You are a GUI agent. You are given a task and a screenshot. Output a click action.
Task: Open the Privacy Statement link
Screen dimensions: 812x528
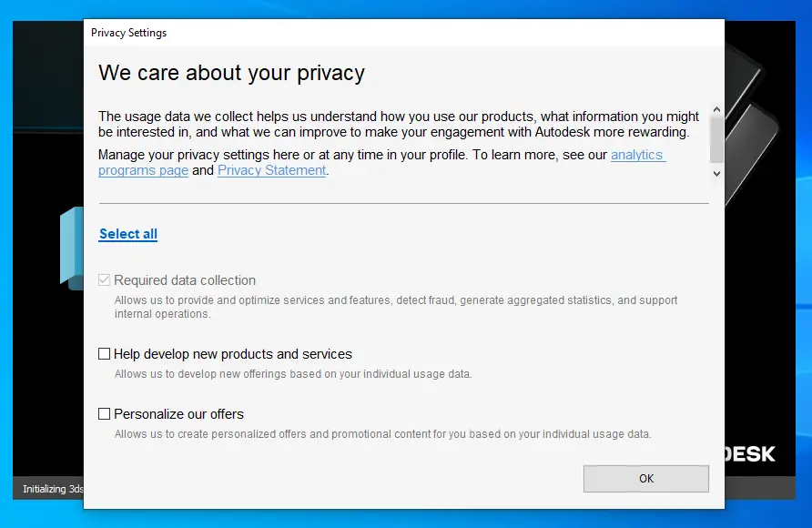272,170
